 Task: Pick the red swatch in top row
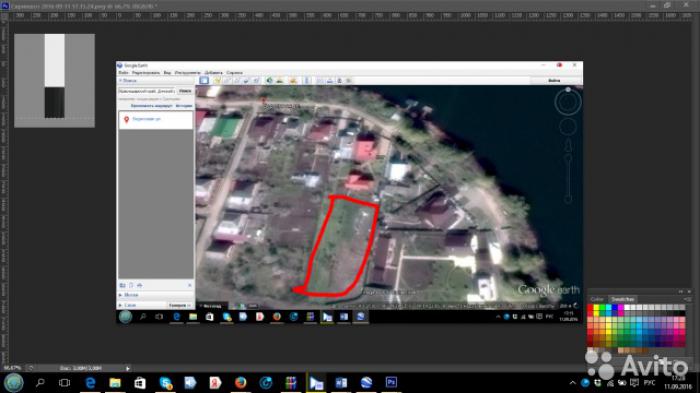(590, 308)
